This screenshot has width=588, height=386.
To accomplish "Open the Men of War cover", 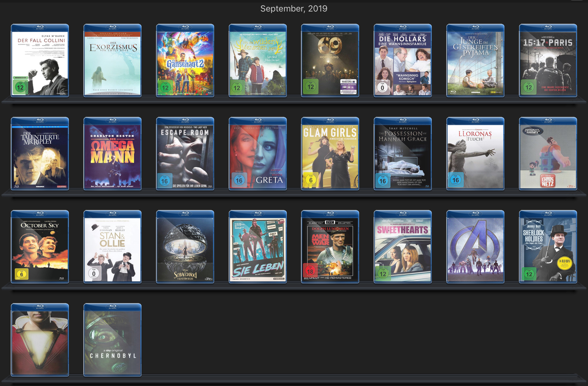I will [330, 247].
